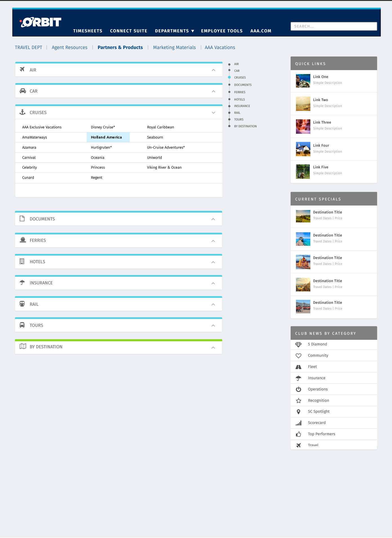Click the star icon for Recognition

click(x=299, y=401)
